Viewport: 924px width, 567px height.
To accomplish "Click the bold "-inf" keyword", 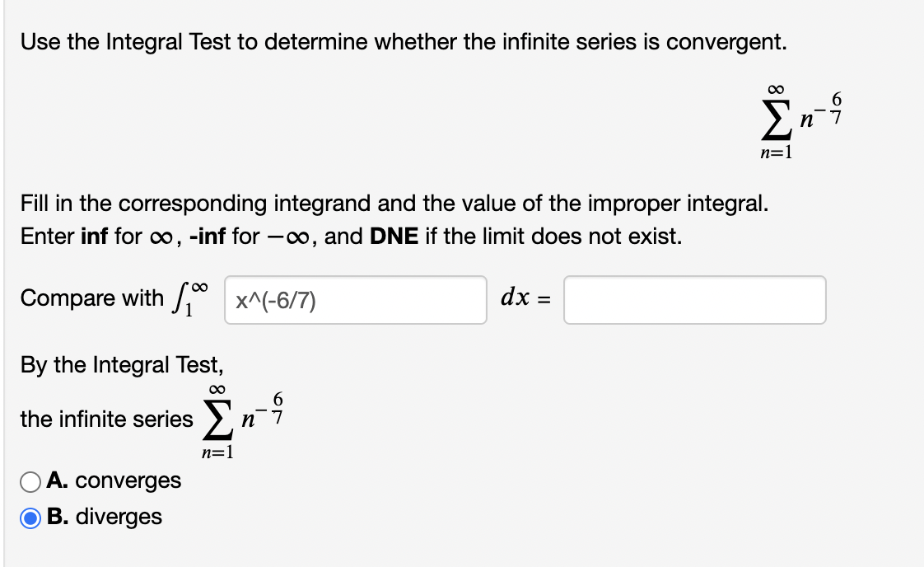I will pos(205,237).
